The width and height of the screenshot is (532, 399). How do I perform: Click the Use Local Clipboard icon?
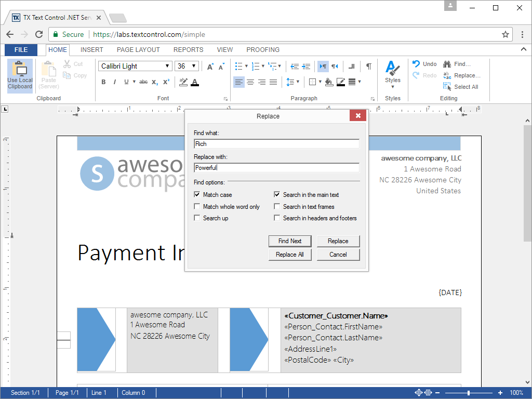[x=20, y=76]
